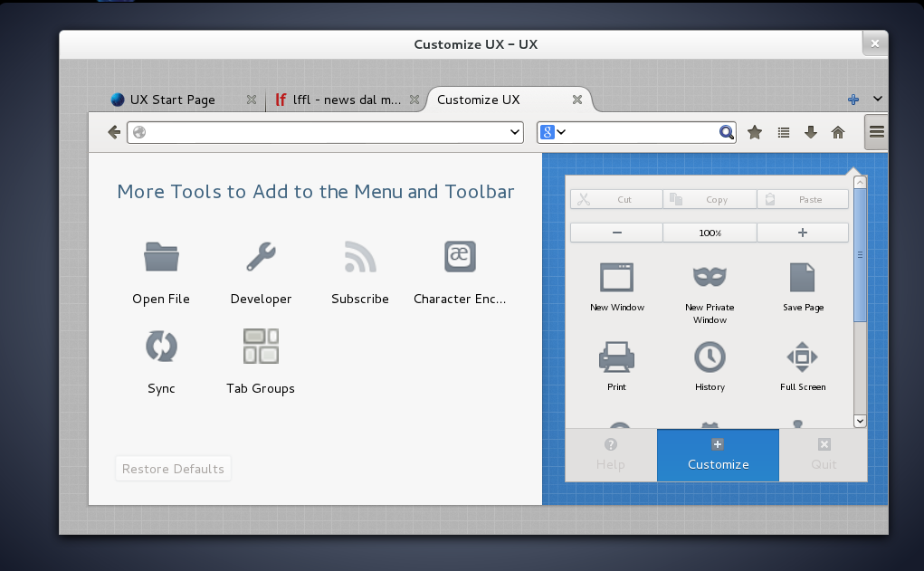
Task: Click the Quit button in panel footer
Action: click(x=824, y=455)
